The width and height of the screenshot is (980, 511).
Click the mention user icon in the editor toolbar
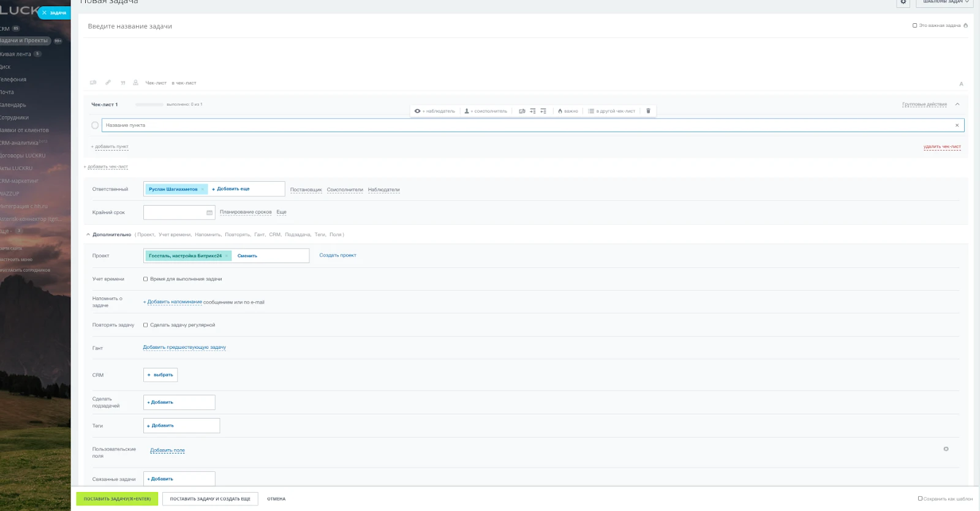(135, 83)
